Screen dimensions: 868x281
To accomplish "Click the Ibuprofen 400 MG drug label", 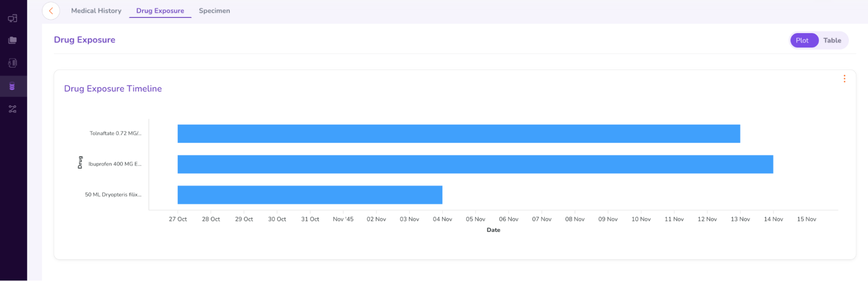I will click(115, 164).
